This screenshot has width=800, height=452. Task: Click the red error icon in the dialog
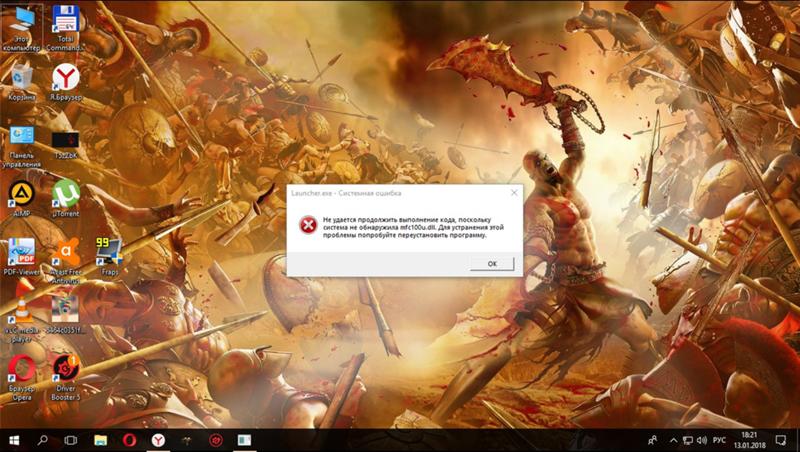308,225
